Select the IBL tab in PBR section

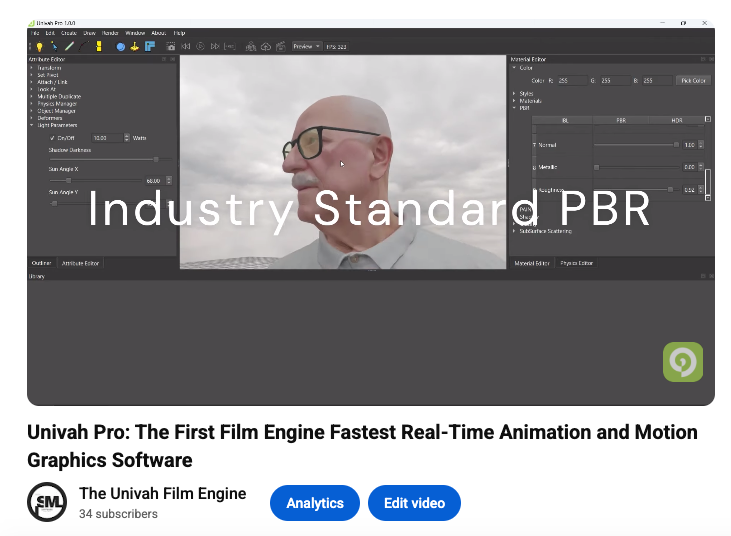point(565,120)
